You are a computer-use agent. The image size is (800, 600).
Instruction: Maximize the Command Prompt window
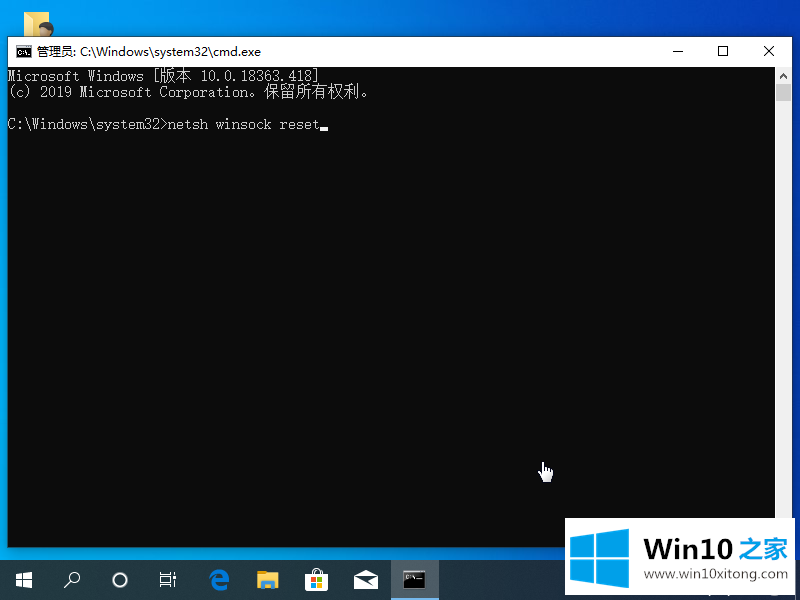(x=723, y=52)
